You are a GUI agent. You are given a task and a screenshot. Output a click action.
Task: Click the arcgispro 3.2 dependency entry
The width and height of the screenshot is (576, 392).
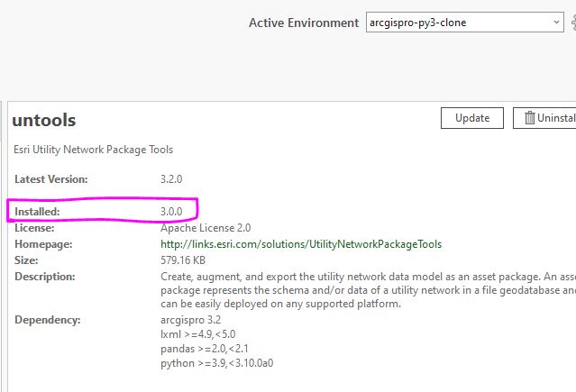click(x=192, y=320)
